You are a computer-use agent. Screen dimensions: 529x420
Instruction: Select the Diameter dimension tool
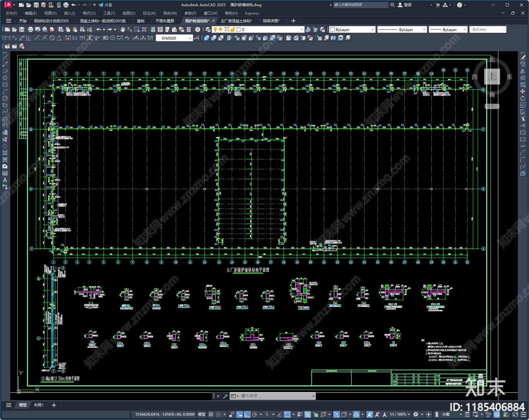coord(52,38)
